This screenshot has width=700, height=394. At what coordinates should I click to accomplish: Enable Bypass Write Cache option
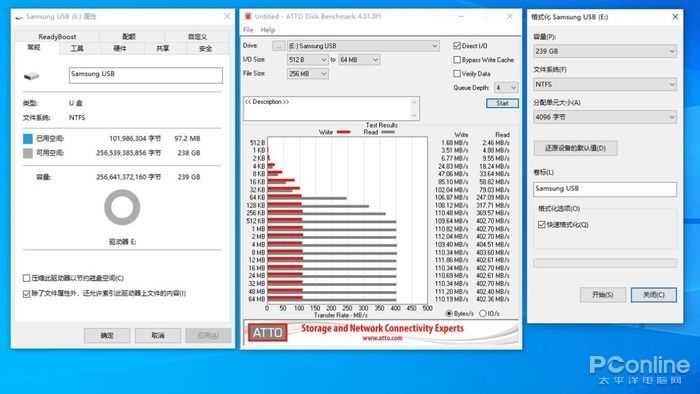[457, 60]
